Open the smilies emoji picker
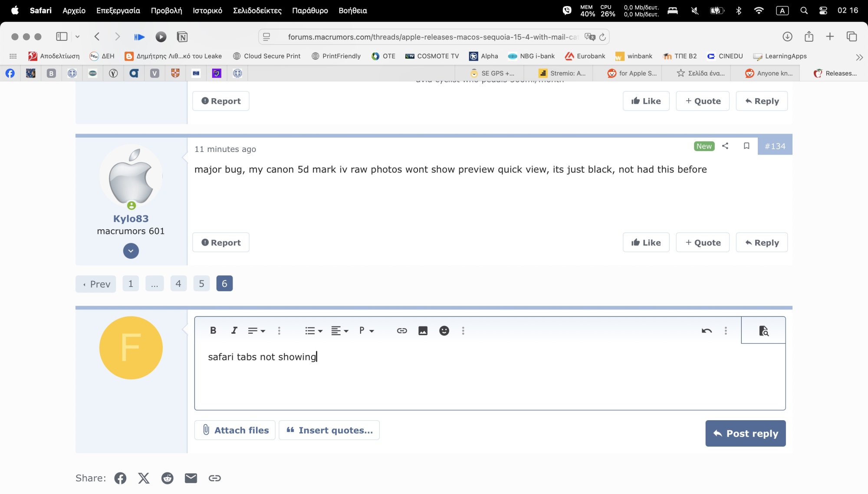This screenshot has width=868, height=494. coord(444,331)
